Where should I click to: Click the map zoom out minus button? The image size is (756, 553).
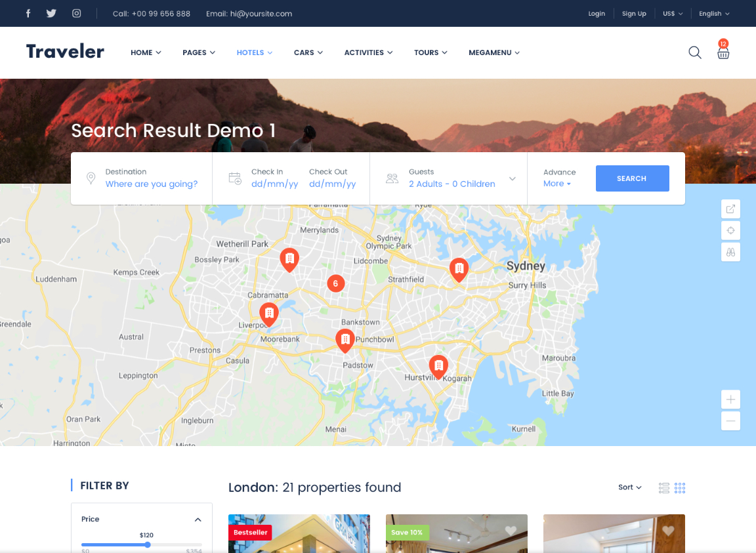point(730,420)
